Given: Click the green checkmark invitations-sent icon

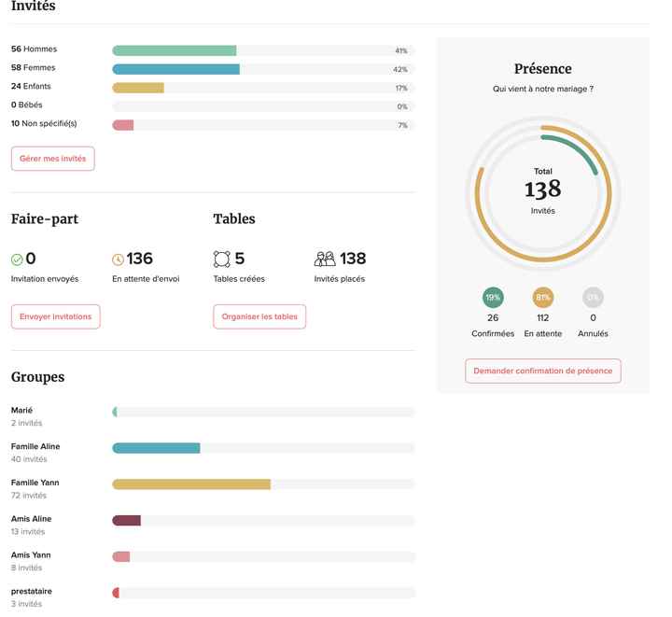Looking at the screenshot, I should coord(17,259).
